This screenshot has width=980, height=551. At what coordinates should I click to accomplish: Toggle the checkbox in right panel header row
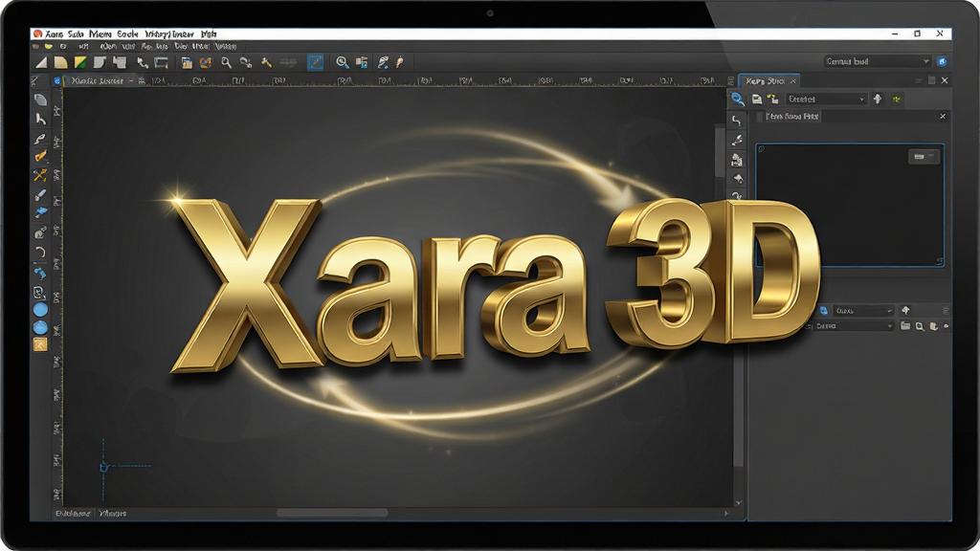point(760,117)
